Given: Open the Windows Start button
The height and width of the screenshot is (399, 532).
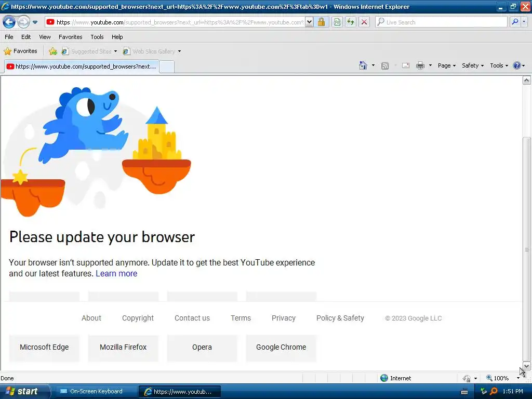Looking at the screenshot, I should click(24, 391).
